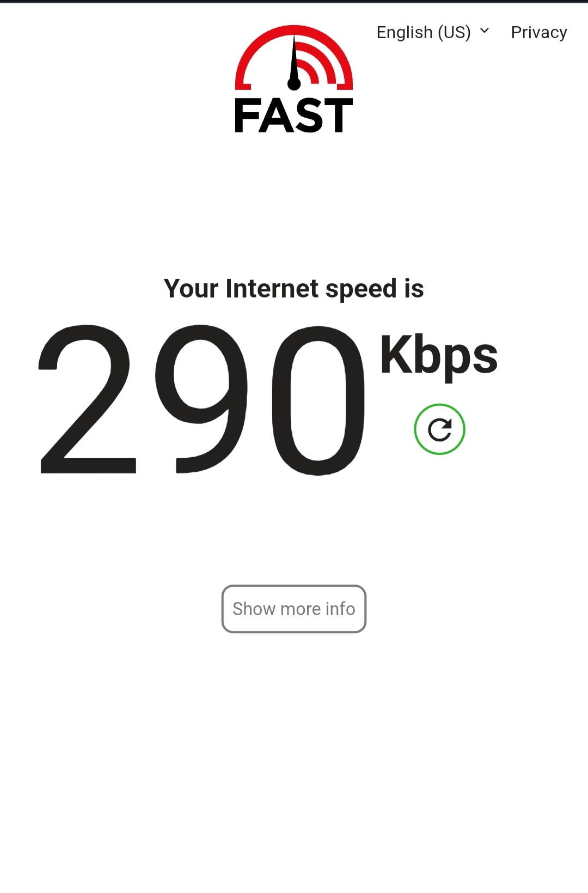Select the FAST wordmark under the gauge
Image resolution: width=588 pixels, height=893 pixels.
click(x=294, y=116)
